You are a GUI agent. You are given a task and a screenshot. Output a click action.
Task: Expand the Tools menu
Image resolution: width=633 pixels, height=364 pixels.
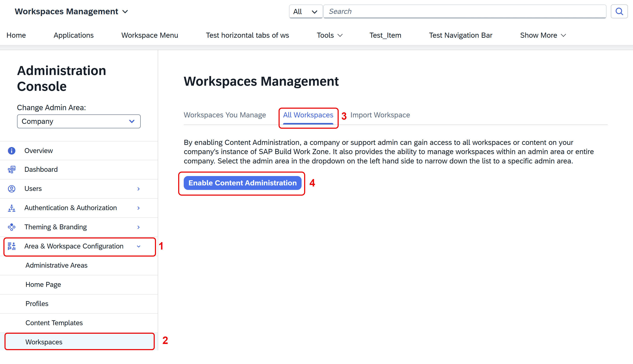point(329,35)
